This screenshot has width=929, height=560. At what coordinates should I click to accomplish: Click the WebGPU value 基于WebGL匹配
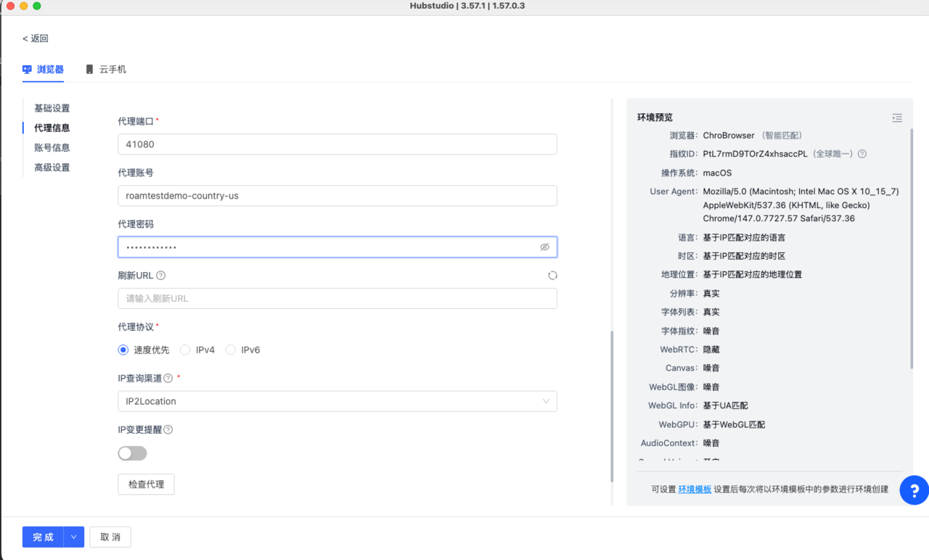(x=734, y=424)
